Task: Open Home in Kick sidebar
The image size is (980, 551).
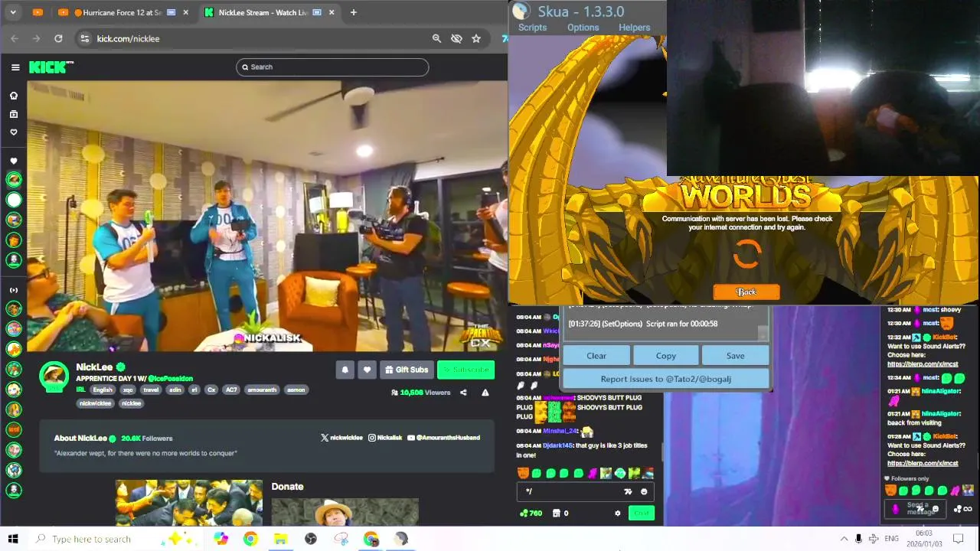Action: (x=14, y=96)
